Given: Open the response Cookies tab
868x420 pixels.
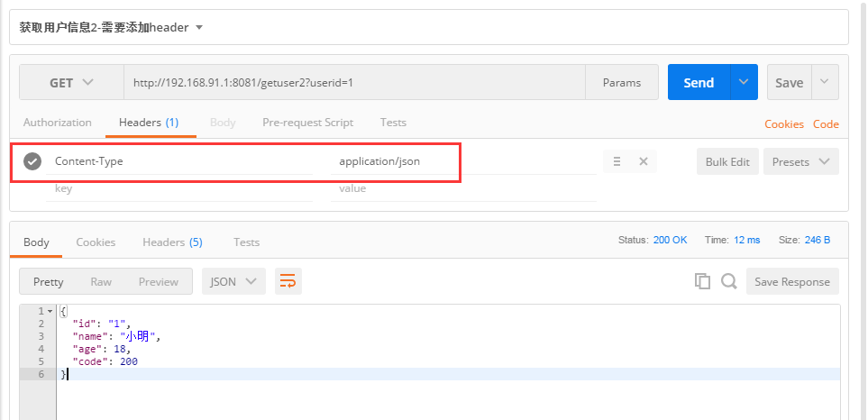Looking at the screenshot, I should [x=96, y=242].
